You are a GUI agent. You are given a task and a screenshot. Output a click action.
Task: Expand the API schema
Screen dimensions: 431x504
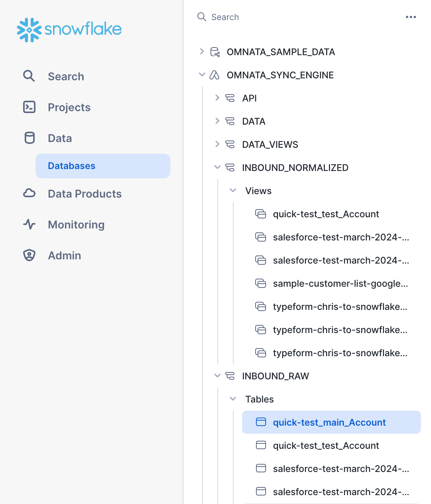click(x=217, y=98)
